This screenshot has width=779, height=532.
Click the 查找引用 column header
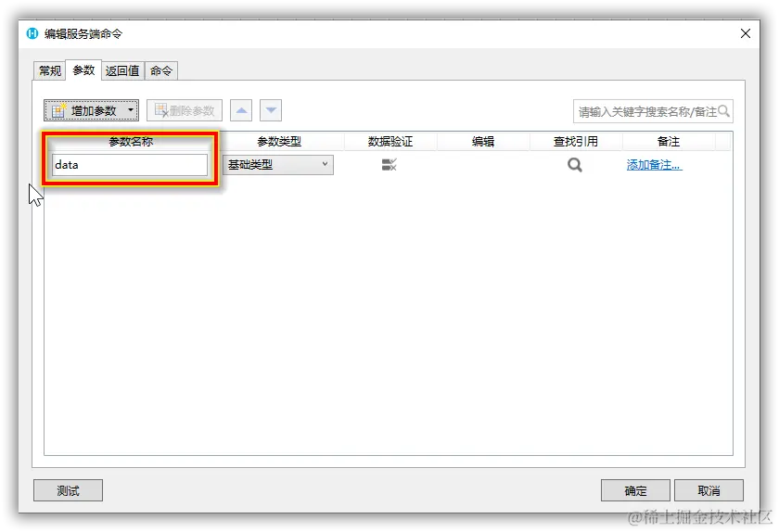tap(576, 142)
